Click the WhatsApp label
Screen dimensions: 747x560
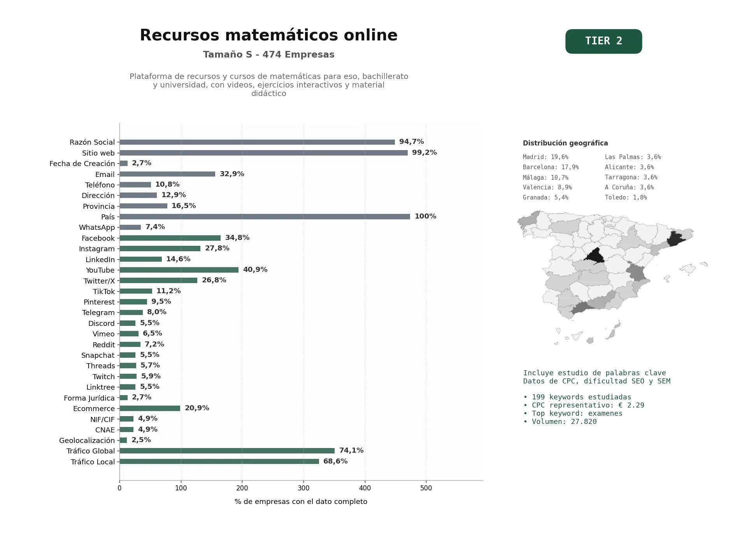pyautogui.click(x=97, y=227)
